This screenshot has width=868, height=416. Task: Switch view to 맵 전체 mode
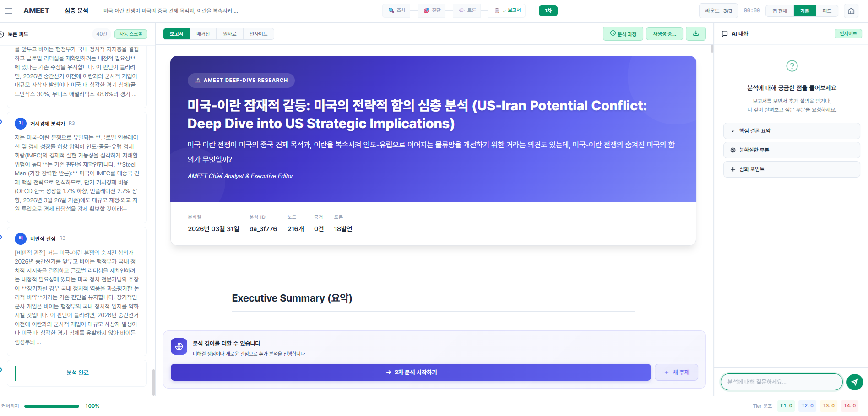779,11
